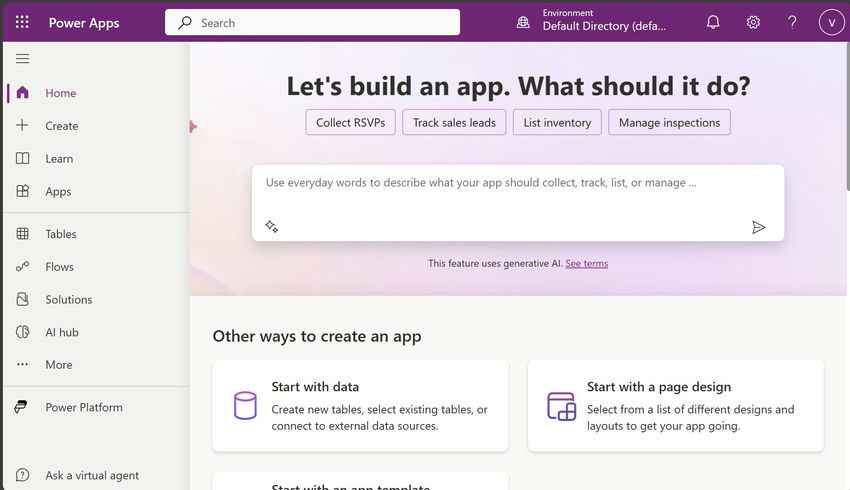Click the Copilot sparkle icon in prompt box
Image resolution: width=850 pixels, height=490 pixels.
click(272, 227)
